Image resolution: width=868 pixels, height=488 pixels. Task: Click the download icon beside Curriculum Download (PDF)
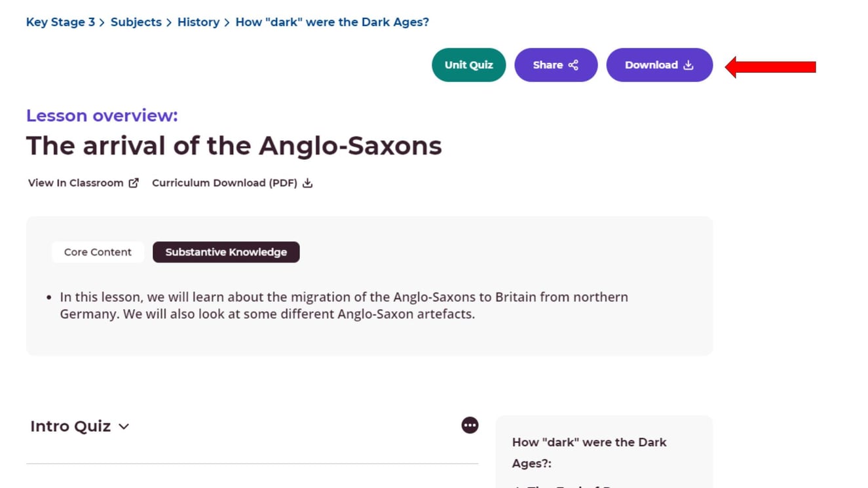[307, 183]
